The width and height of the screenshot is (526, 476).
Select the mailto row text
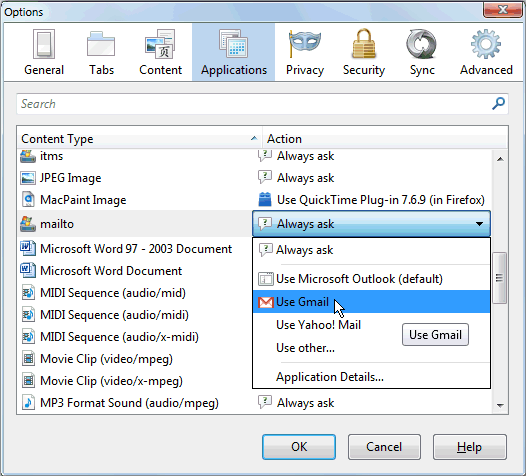click(x=57, y=224)
